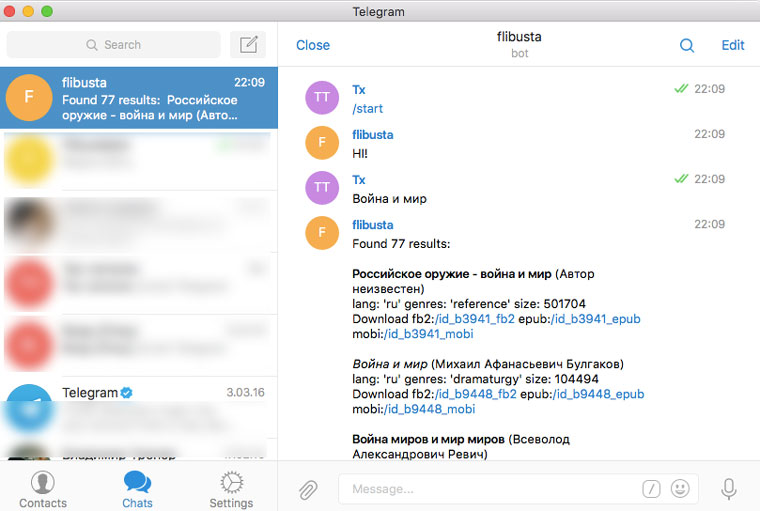Click the Tx sender name above Война и мир
The image size is (760, 511).
pyautogui.click(x=359, y=180)
